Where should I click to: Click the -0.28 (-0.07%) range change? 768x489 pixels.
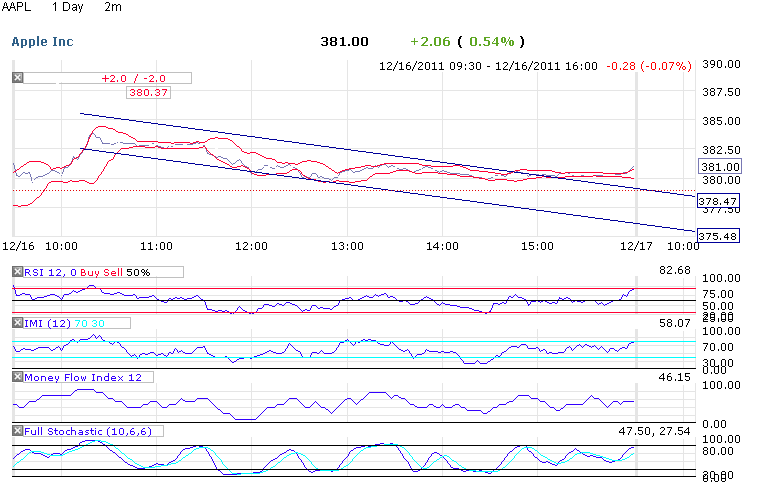(x=649, y=66)
